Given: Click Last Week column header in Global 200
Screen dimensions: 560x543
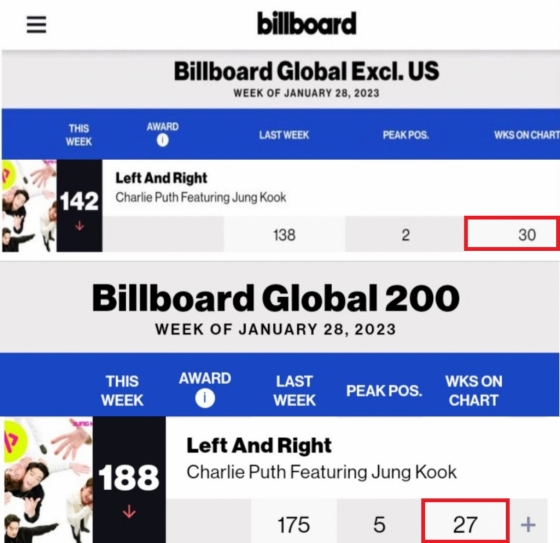Looking at the screenshot, I should (295, 391).
